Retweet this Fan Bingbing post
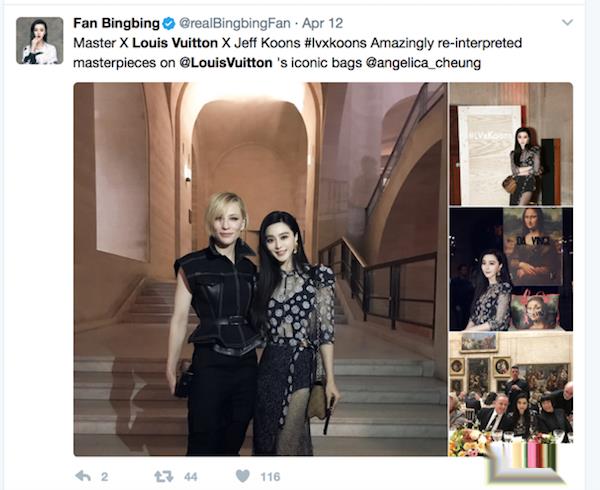The width and height of the screenshot is (600, 490). tap(163, 476)
